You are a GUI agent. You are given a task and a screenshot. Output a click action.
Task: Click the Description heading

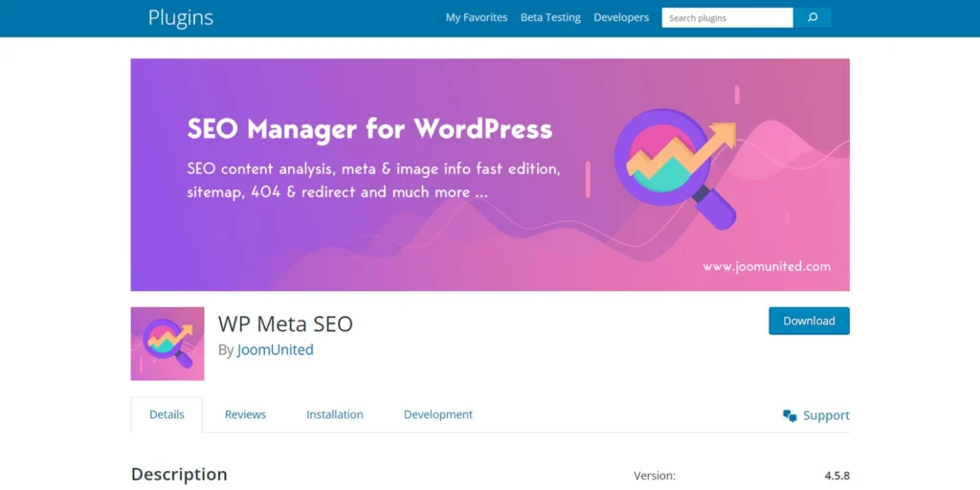179,475
